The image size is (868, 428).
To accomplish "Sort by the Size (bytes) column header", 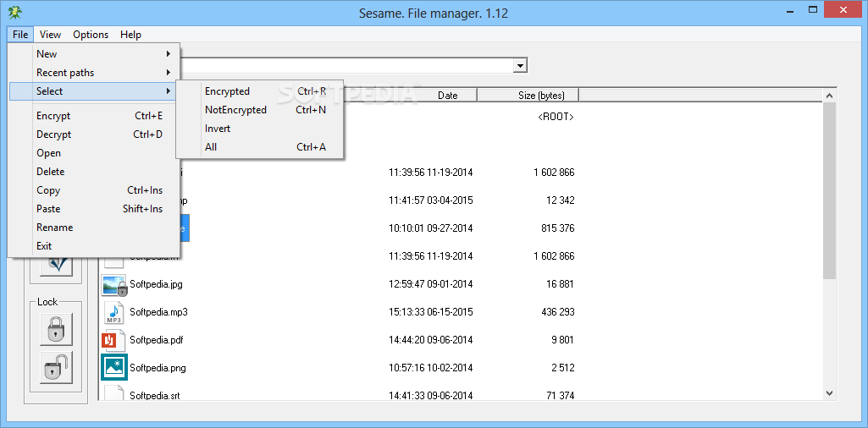I will point(528,95).
